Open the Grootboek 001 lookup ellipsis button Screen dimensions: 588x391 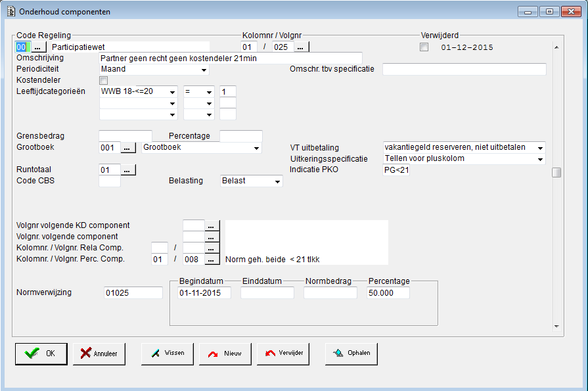(128, 148)
